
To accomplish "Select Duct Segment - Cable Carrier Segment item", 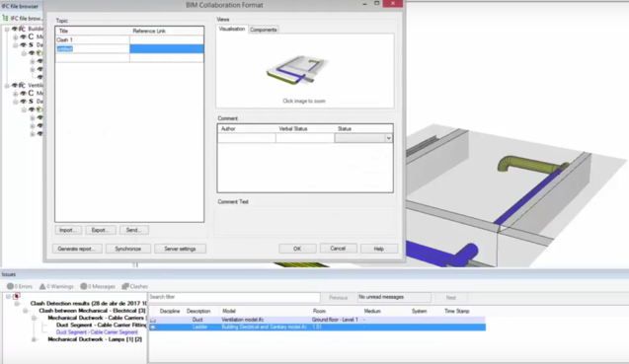I will click(97, 332).
